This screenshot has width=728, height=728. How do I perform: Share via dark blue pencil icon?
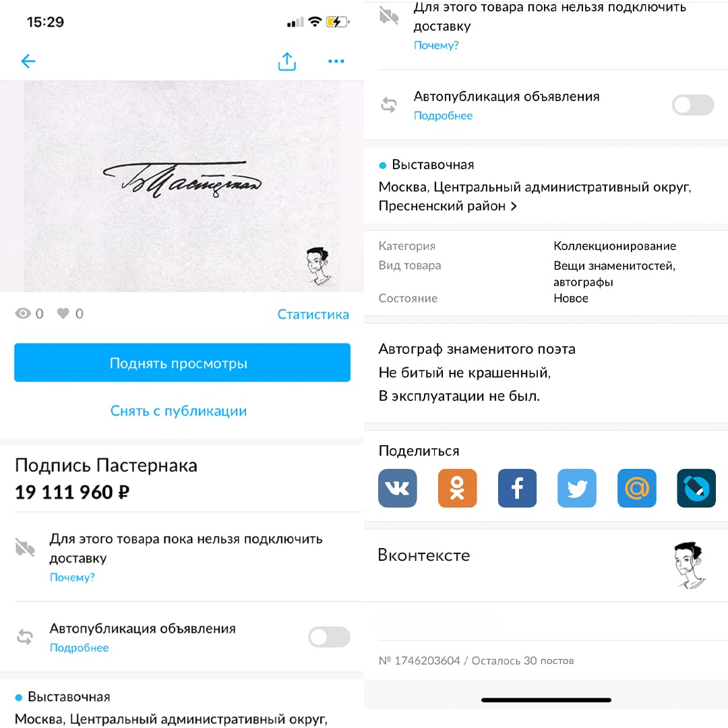click(x=696, y=488)
